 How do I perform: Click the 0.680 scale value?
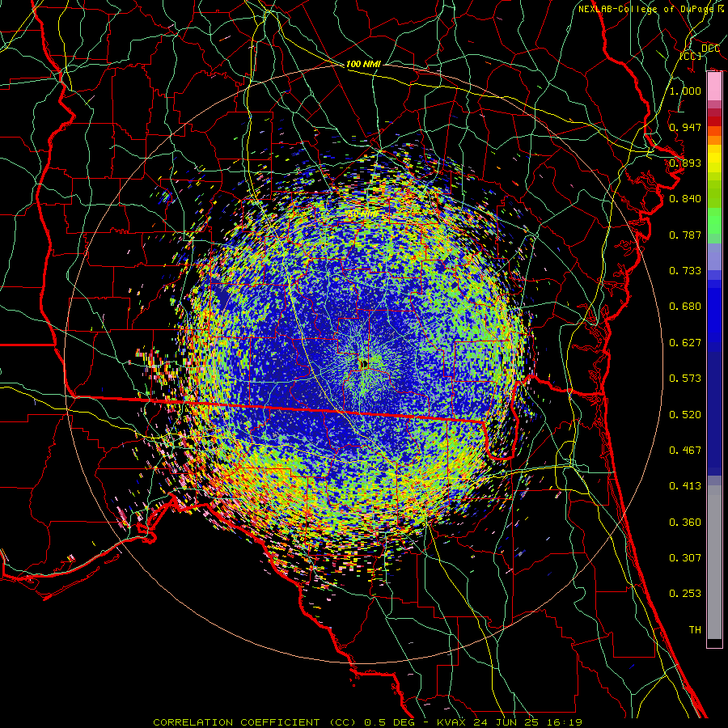[685, 307]
